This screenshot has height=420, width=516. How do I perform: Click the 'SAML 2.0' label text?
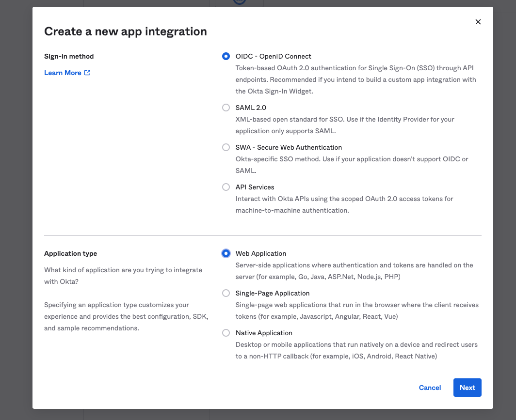click(251, 108)
